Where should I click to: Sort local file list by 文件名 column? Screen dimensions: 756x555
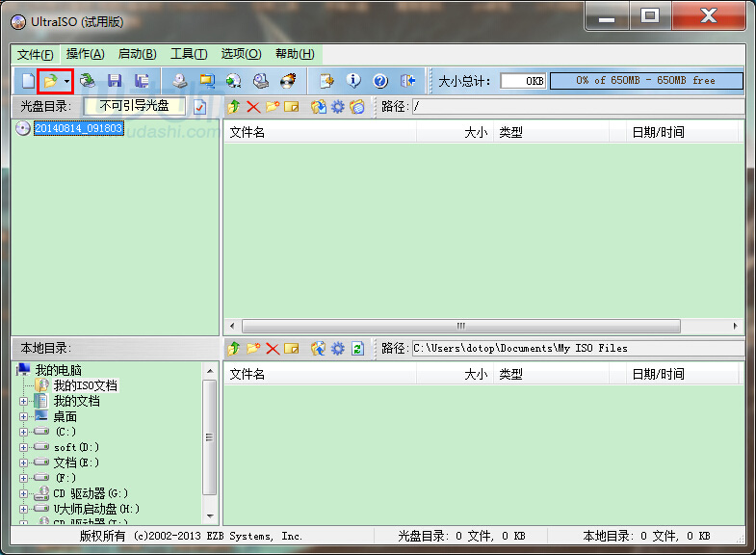[x=320, y=374]
